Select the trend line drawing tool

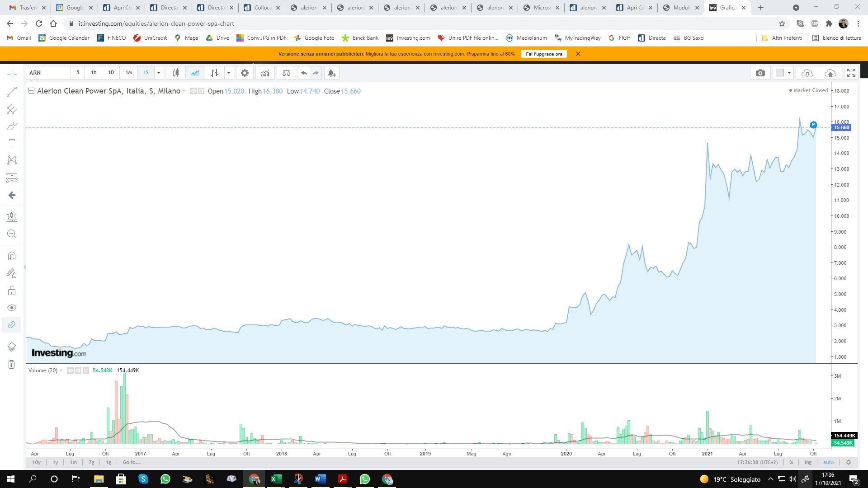12,92
